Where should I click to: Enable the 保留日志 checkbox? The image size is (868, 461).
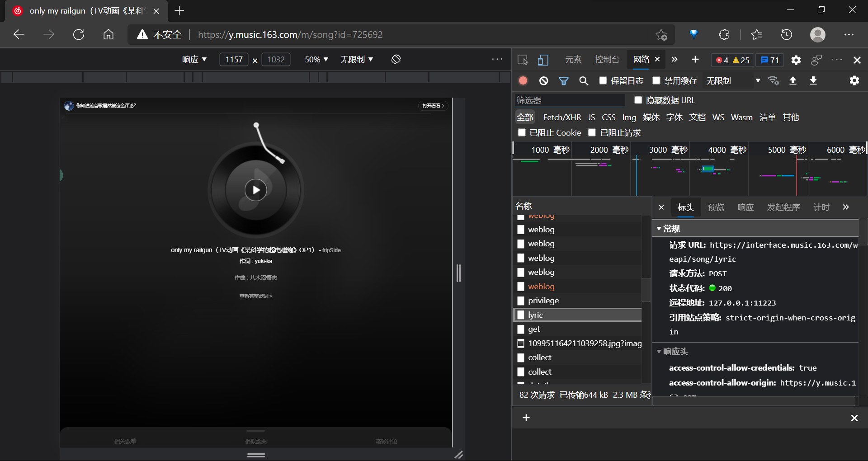click(603, 81)
